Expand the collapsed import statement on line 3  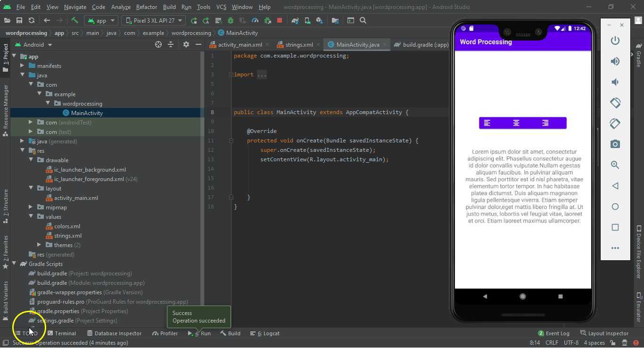pyautogui.click(x=262, y=74)
